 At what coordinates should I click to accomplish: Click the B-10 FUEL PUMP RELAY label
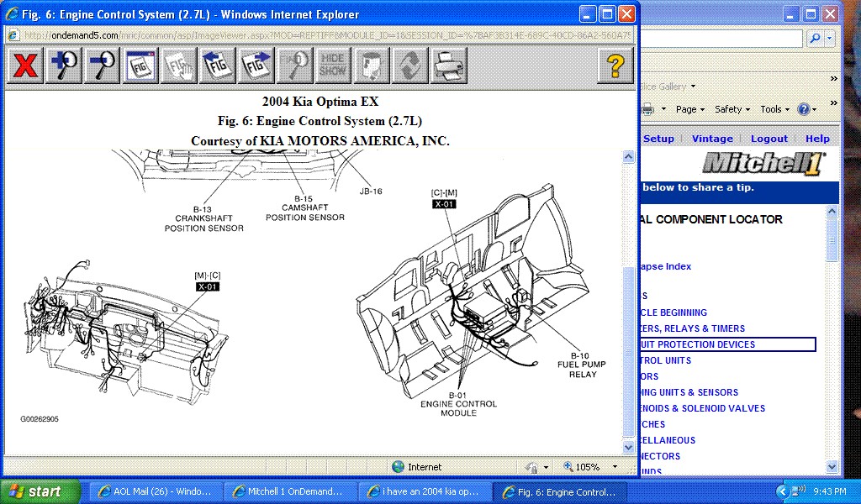point(582,365)
